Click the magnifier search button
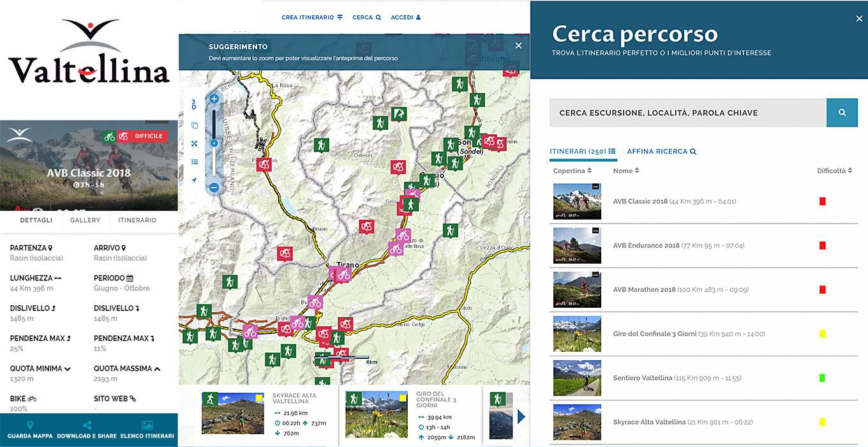The image size is (868, 447). (842, 112)
